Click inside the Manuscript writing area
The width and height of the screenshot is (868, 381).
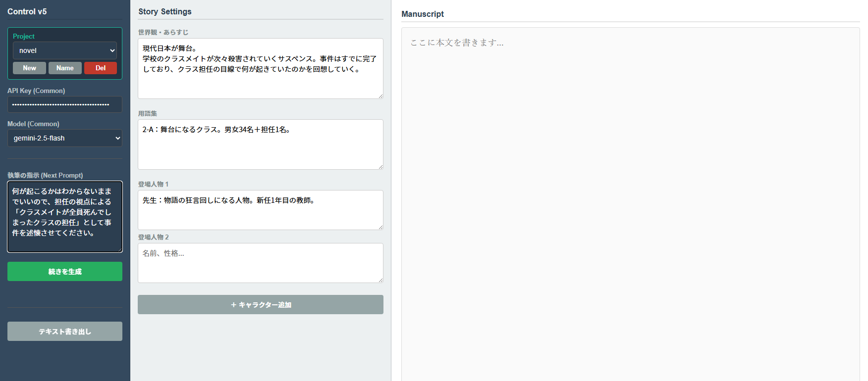click(x=630, y=198)
